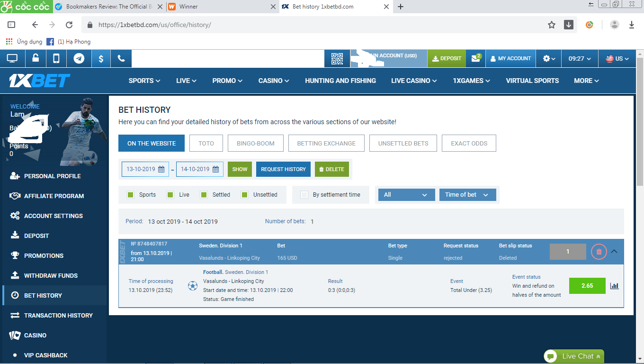Switch to the TOTO tab
Image resolution: width=644 pixels, height=364 pixels.
[x=206, y=143]
